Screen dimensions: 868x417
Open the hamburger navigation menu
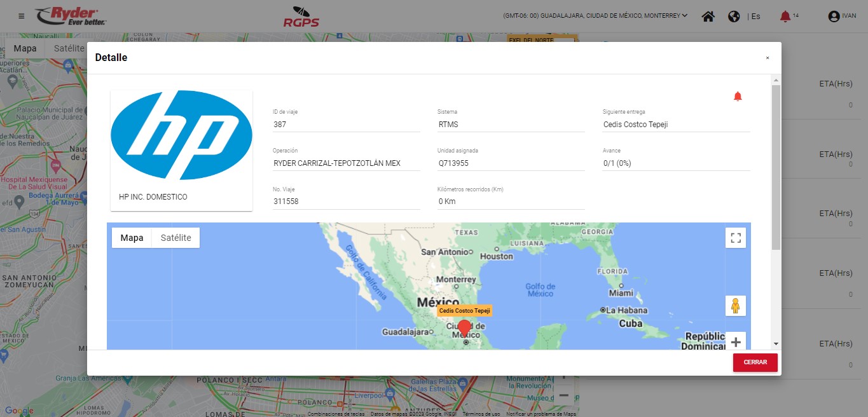pyautogui.click(x=22, y=16)
